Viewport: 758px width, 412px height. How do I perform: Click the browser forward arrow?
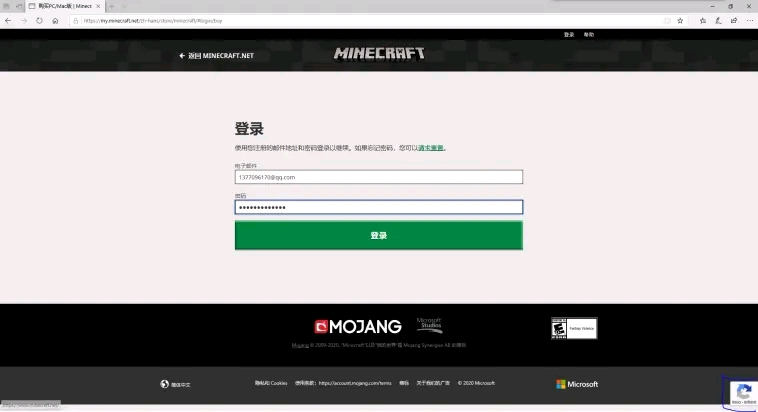(24, 21)
